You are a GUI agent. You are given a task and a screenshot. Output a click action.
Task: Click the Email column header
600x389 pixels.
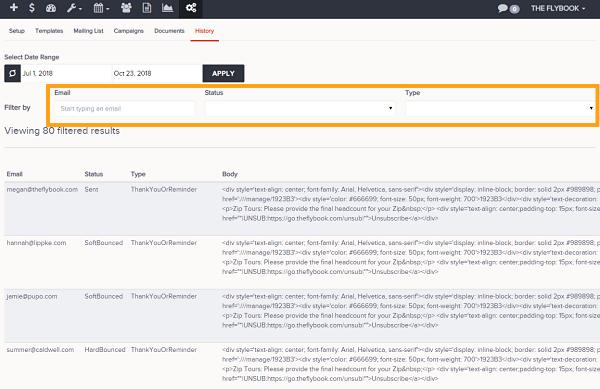(x=15, y=174)
